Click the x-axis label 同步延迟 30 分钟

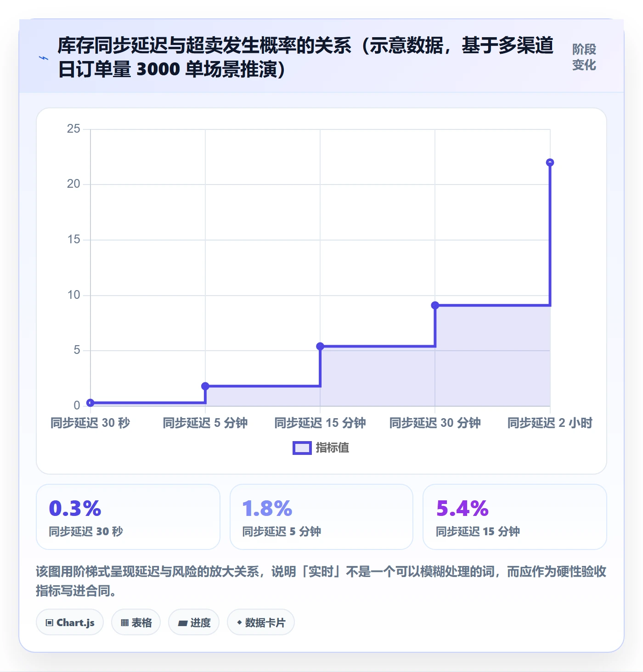click(x=435, y=423)
